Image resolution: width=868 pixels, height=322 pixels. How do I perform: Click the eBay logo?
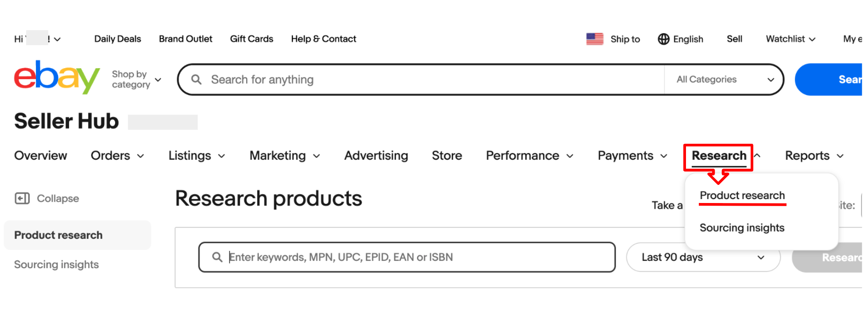(x=57, y=77)
